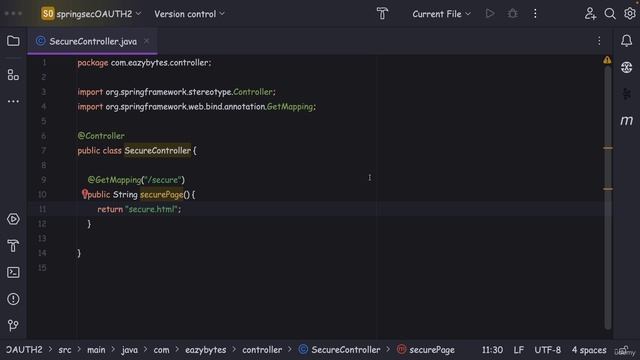The height and width of the screenshot is (360, 640).
Task: Click the SecureController class name in code
Action: 158,151
